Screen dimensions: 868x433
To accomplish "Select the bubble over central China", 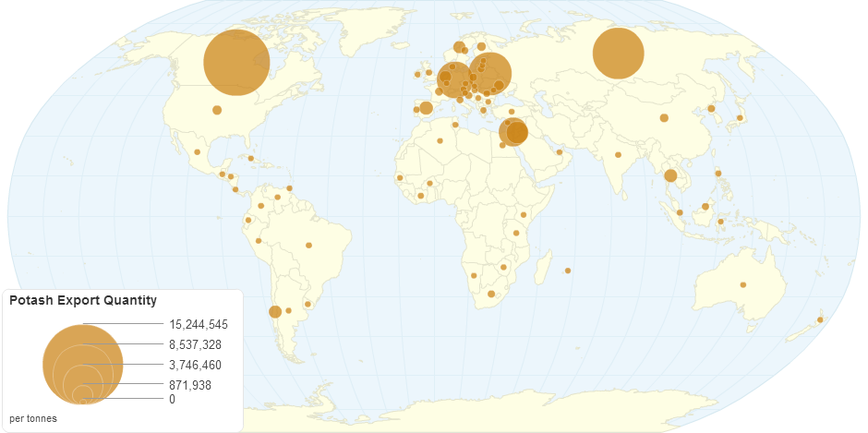I will coord(664,117).
